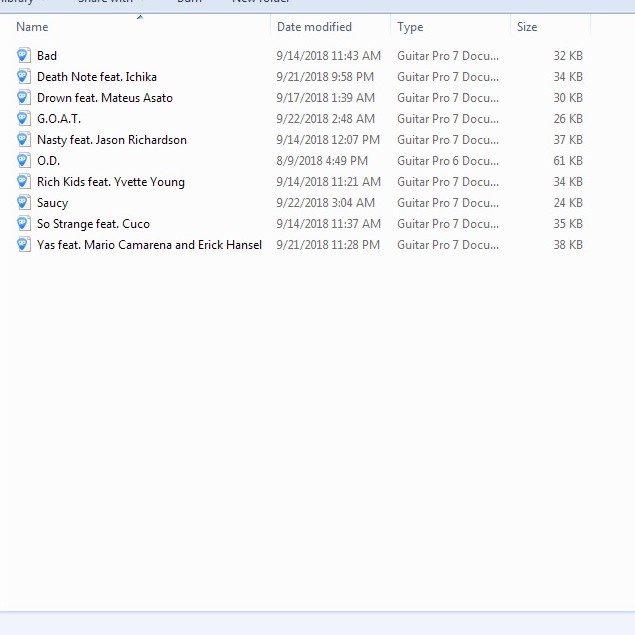Click the So Strange feat. Cuco icon
Screen dimensions: 635x635
point(24,223)
